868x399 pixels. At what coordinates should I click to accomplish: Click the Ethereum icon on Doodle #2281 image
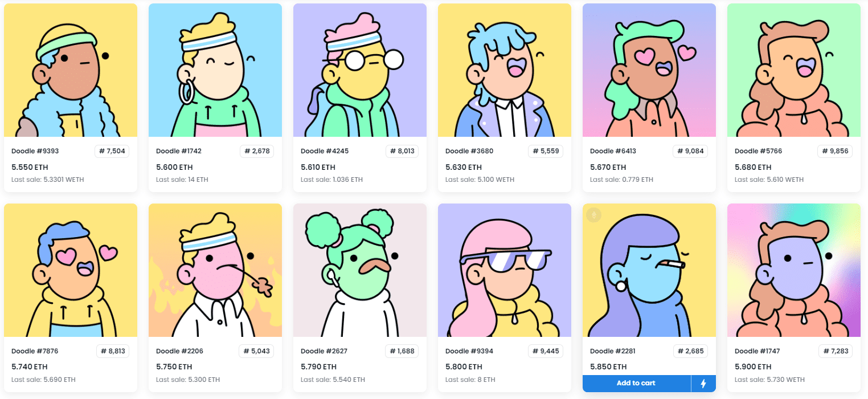594,215
